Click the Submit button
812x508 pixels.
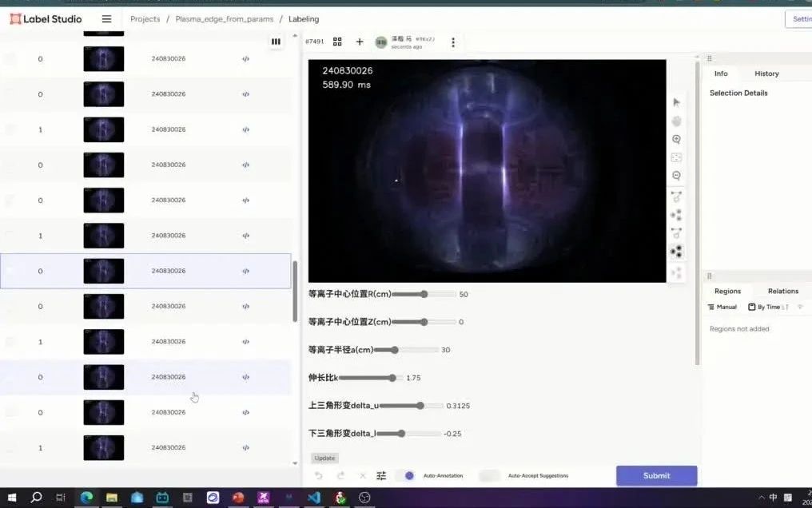point(657,476)
